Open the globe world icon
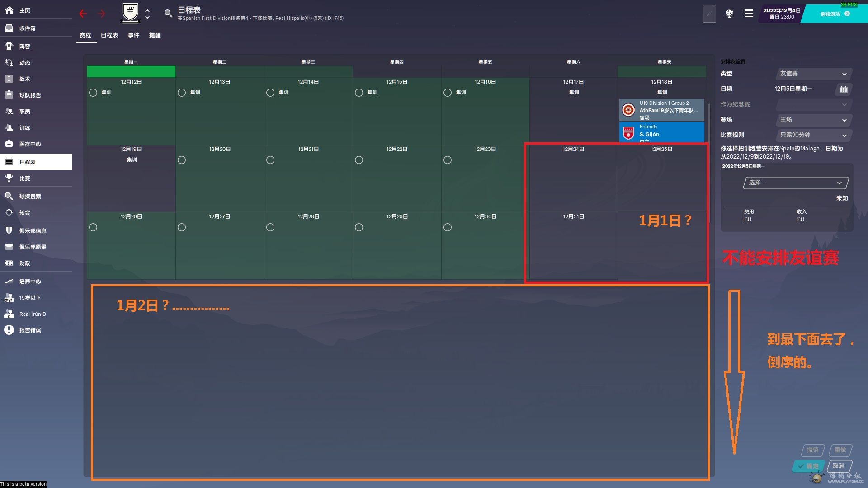This screenshot has width=868, height=488. pyautogui.click(x=729, y=14)
